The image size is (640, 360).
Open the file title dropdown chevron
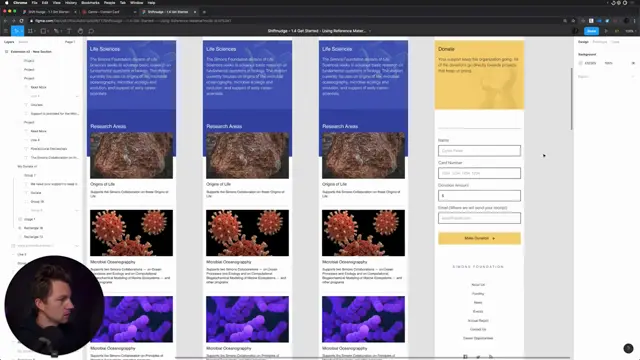click(370, 31)
